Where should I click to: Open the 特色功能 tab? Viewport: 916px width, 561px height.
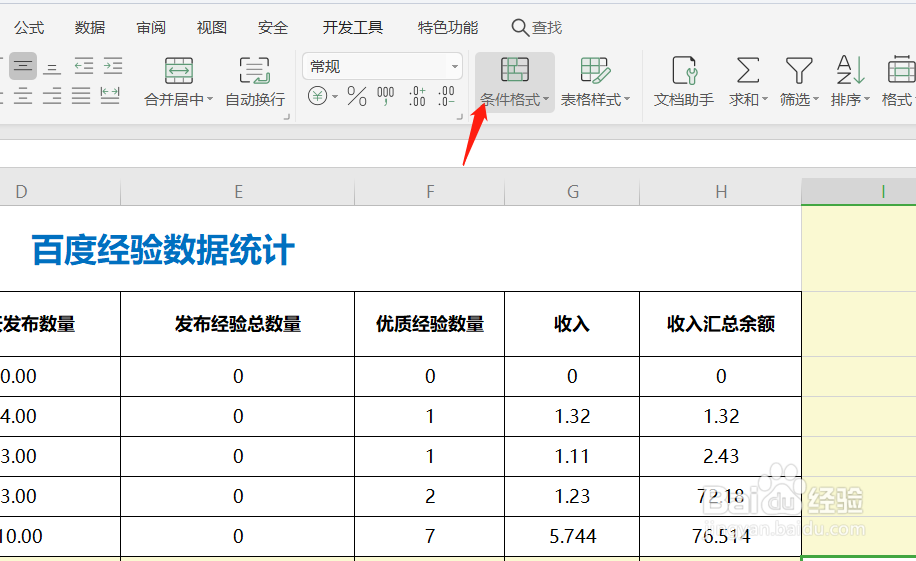click(x=448, y=27)
